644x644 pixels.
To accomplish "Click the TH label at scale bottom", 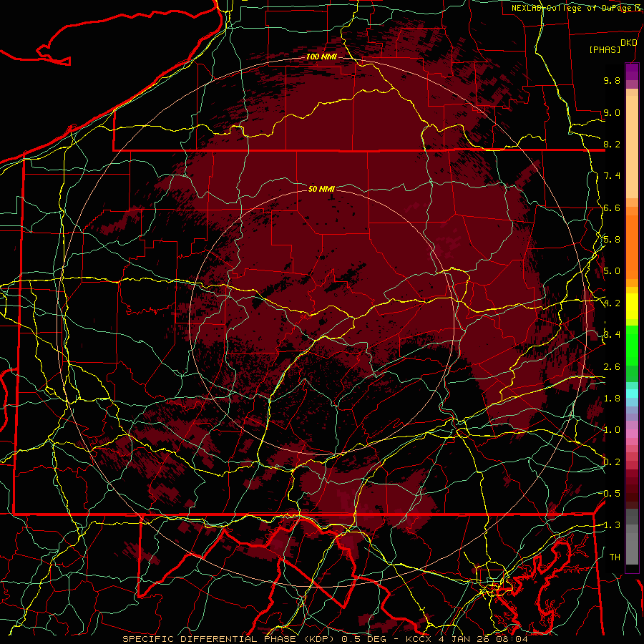I will click(615, 557).
